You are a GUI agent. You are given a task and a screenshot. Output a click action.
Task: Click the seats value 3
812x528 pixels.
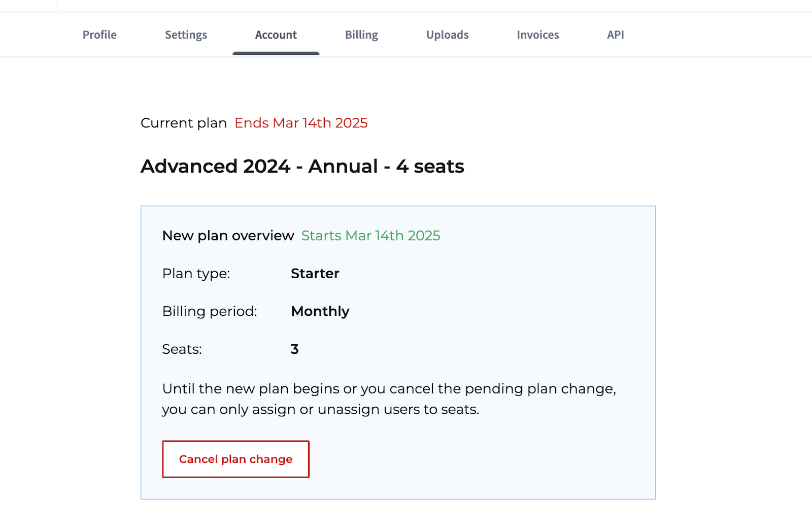coord(294,349)
